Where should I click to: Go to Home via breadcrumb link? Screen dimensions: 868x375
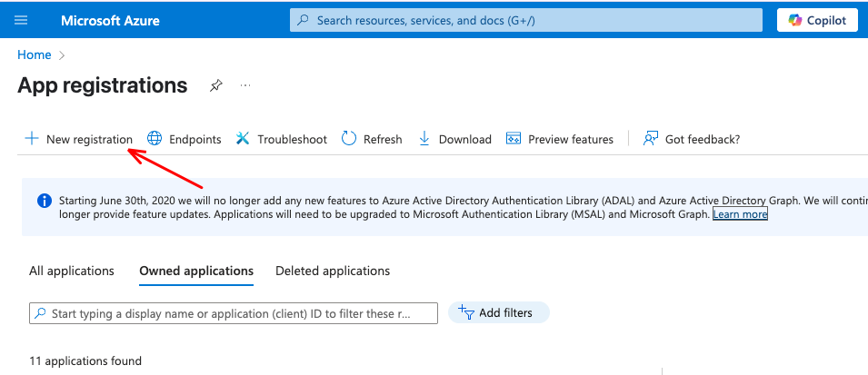pyautogui.click(x=35, y=54)
